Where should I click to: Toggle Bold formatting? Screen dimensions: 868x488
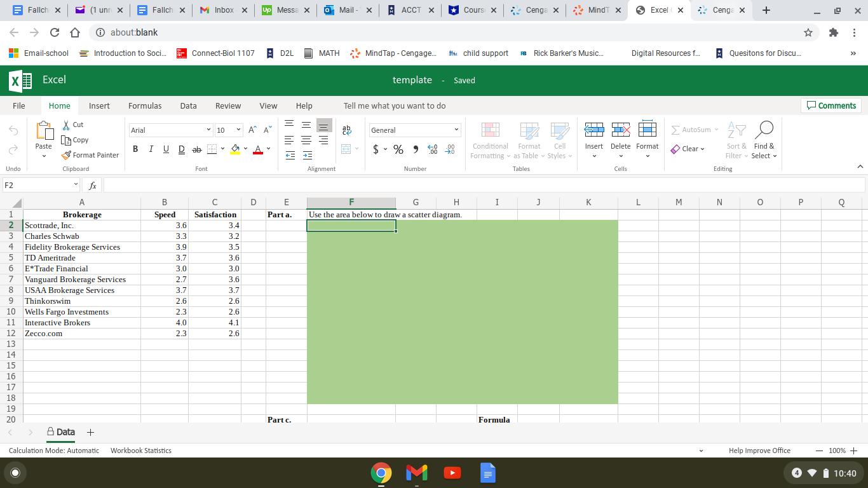click(x=135, y=149)
